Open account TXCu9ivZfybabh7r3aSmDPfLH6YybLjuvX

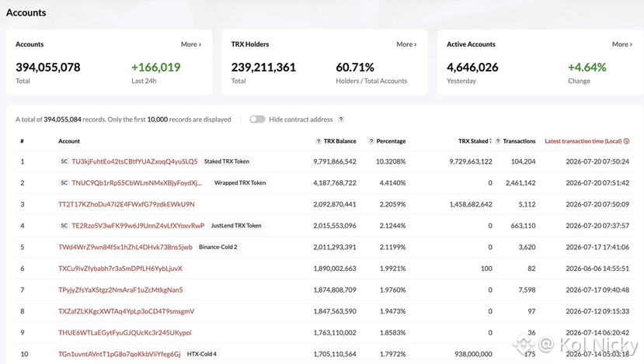(120, 269)
